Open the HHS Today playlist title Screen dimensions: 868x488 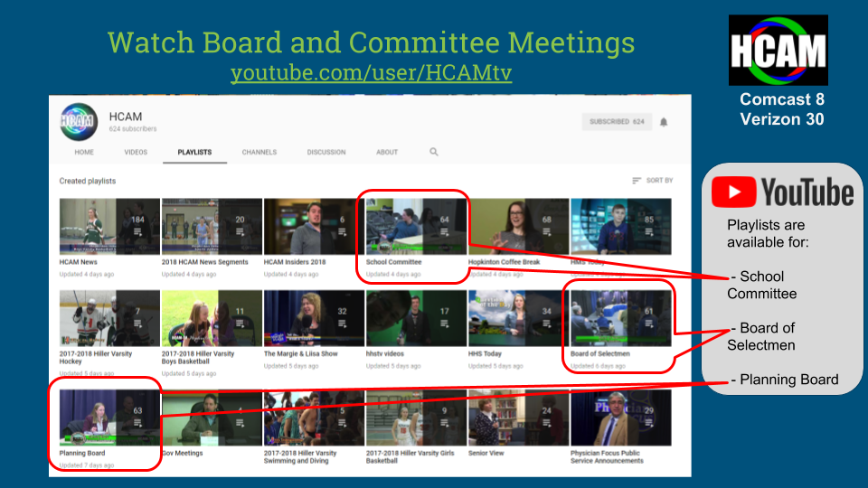point(485,353)
